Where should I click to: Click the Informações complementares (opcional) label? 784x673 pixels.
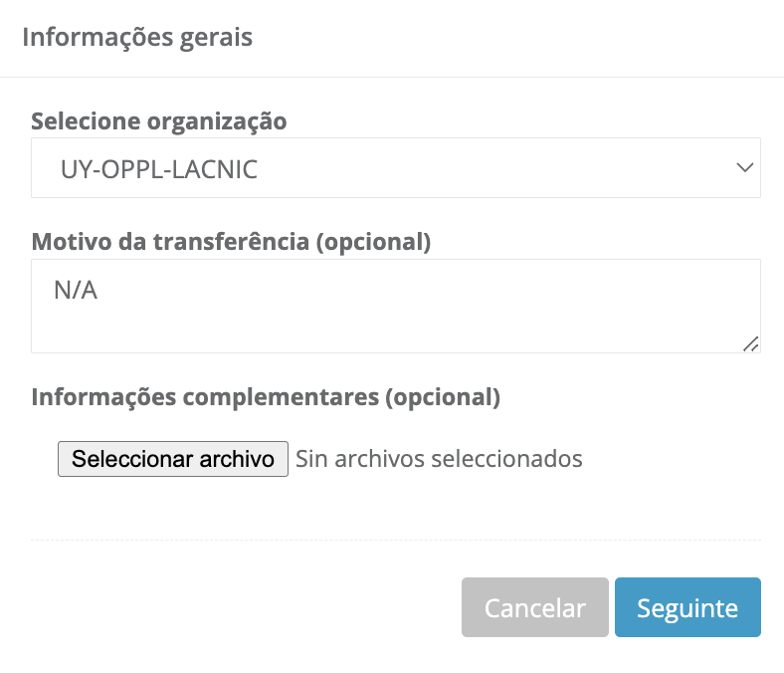(x=266, y=397)
